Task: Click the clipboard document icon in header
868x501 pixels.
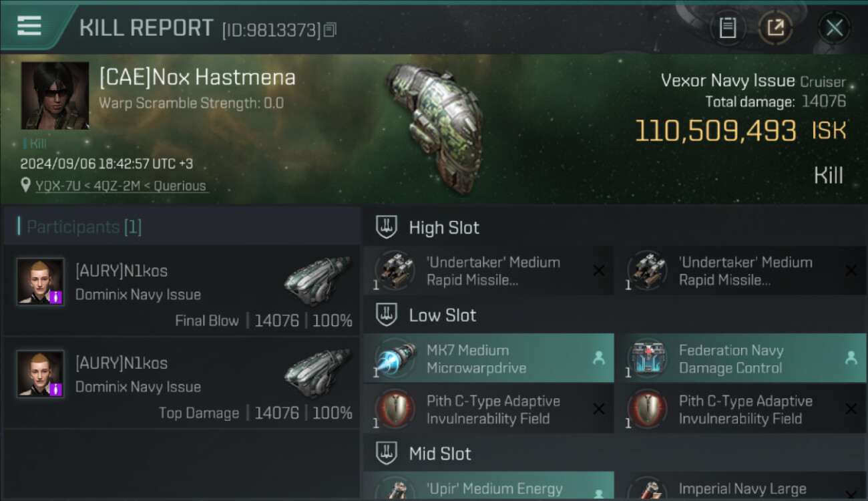Action: (x=727, y=28)
